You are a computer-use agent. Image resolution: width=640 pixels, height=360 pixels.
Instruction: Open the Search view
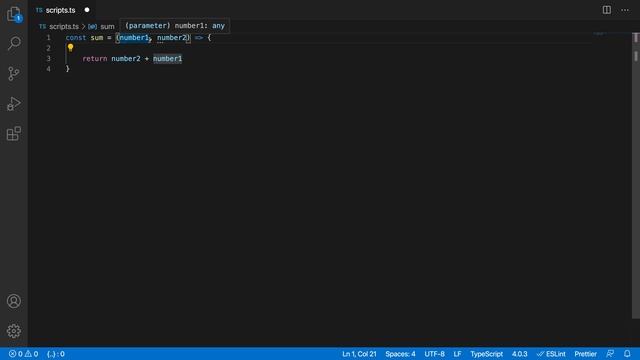[14, 43]
